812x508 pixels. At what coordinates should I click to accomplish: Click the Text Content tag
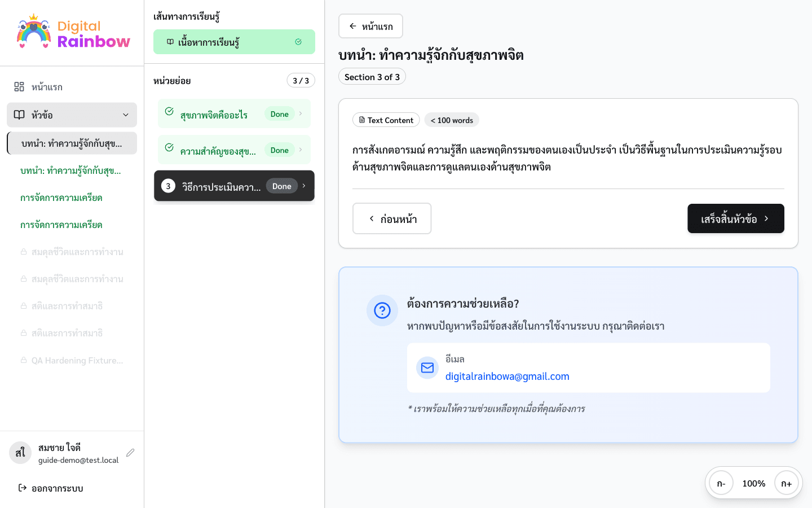pyautogui.click(x=386, y=120)
